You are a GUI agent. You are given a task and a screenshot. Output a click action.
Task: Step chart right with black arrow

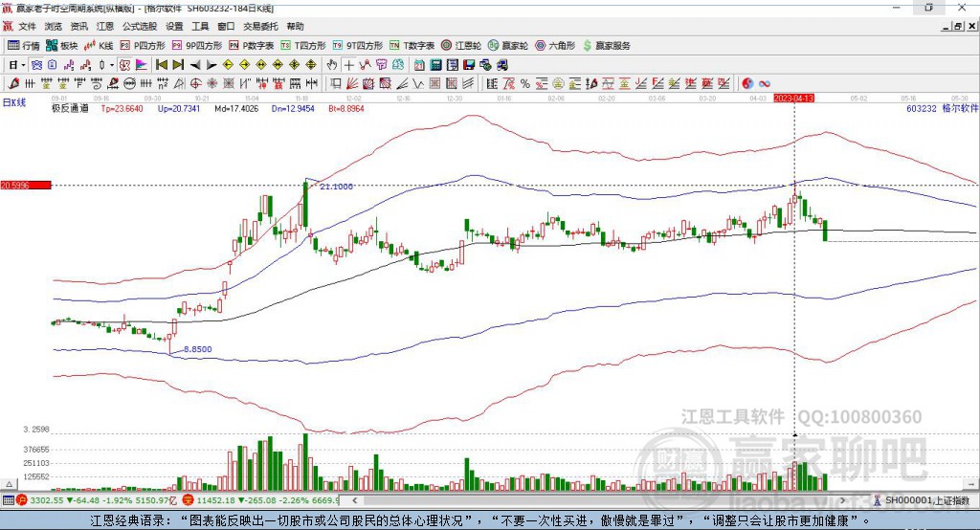tap(212, 65)
